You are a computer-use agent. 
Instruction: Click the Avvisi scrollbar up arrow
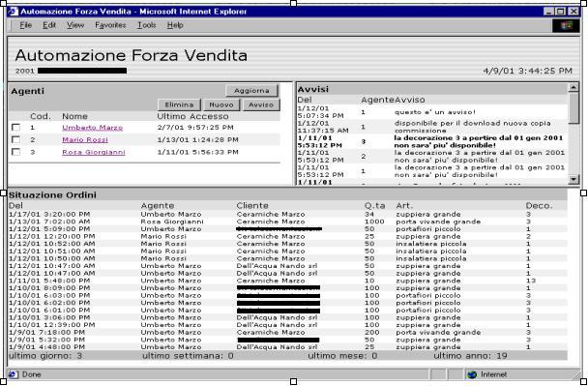tap(573, 87)
